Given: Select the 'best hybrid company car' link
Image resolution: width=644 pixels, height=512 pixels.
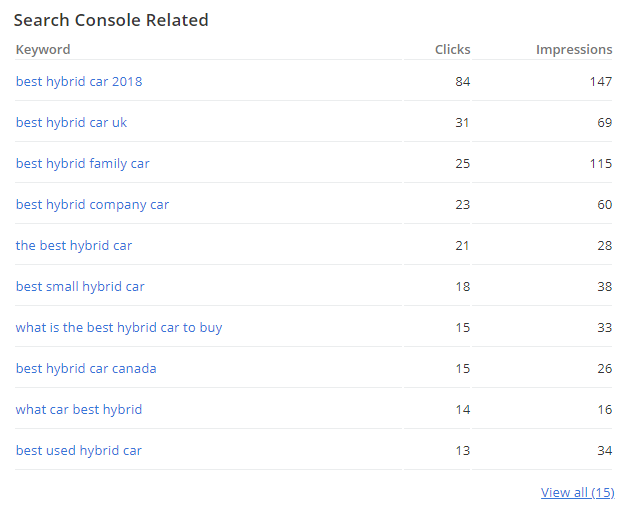Looking at the screenshot, I should click(x=92, y=204).
